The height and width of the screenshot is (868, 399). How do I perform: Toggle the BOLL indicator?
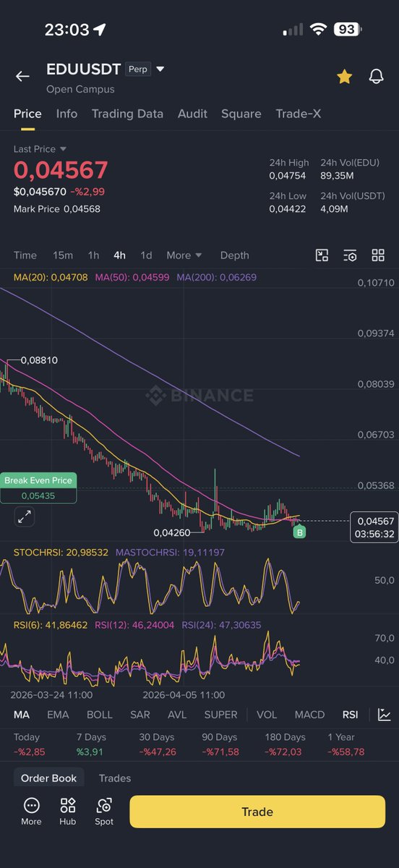pyautogui.click(x=100, y=715)
